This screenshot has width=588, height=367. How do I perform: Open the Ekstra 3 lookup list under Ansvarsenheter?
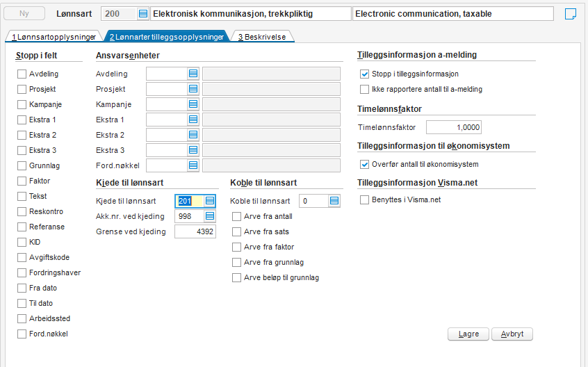click(x=193, y=150)
